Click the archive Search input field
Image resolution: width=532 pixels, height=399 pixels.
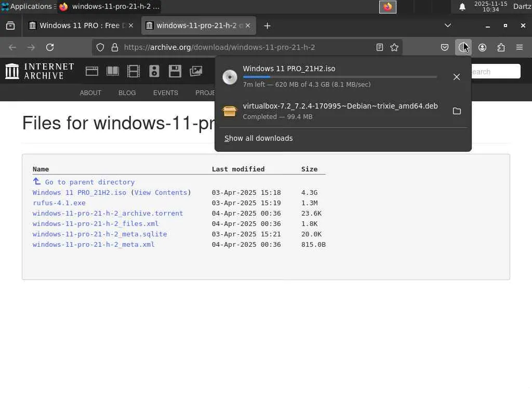coord(496,72)
